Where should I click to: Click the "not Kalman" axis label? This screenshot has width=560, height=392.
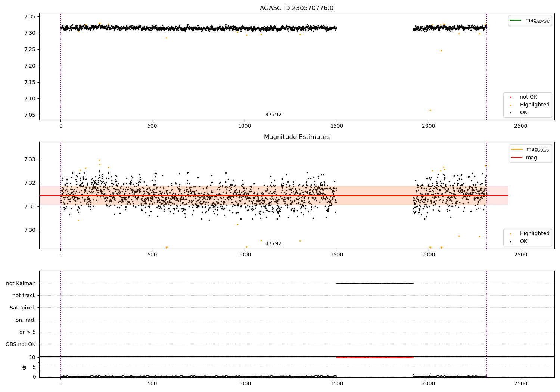[x=21, y=283]
